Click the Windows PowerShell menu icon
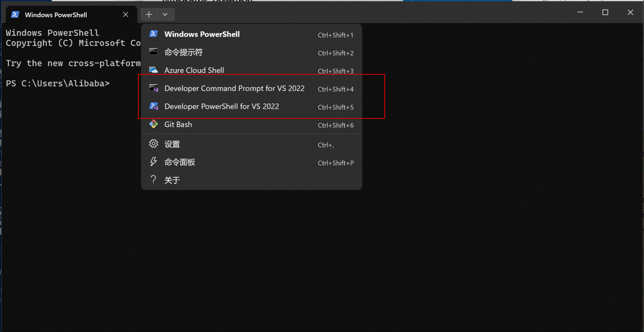Image resolution: width=644 pixels, height=332 pixels. [x=154, y=34]
